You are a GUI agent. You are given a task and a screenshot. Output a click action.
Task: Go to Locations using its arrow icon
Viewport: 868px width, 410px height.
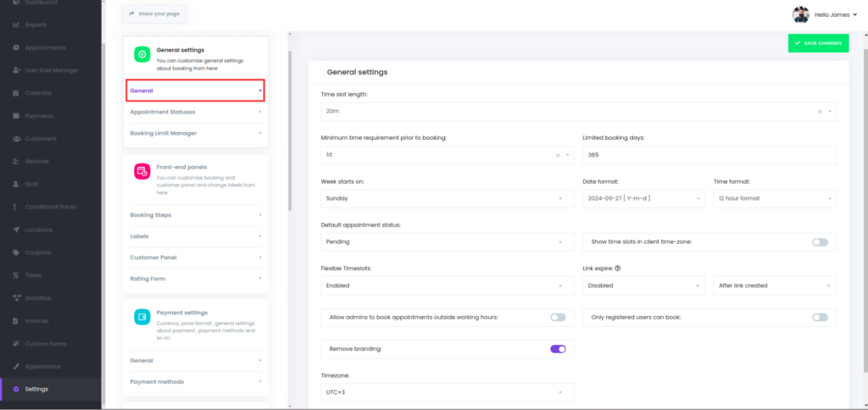point(17,230)
